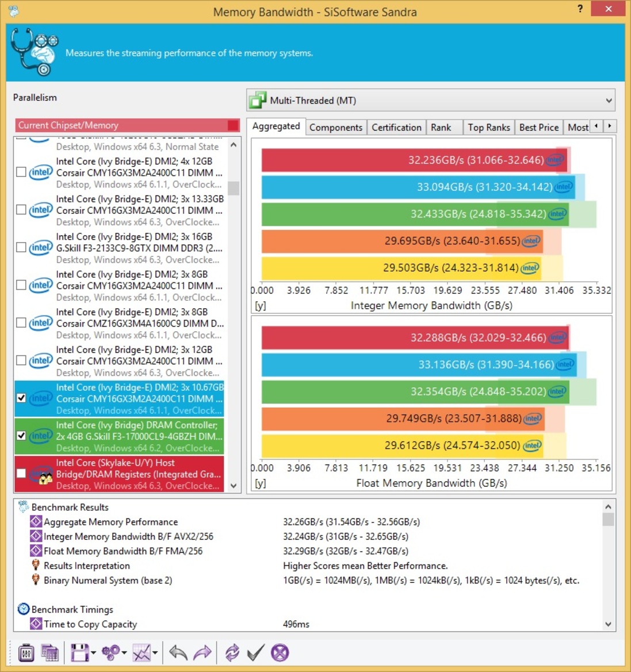Click the floppy disk Save icon

coord(79,652)
